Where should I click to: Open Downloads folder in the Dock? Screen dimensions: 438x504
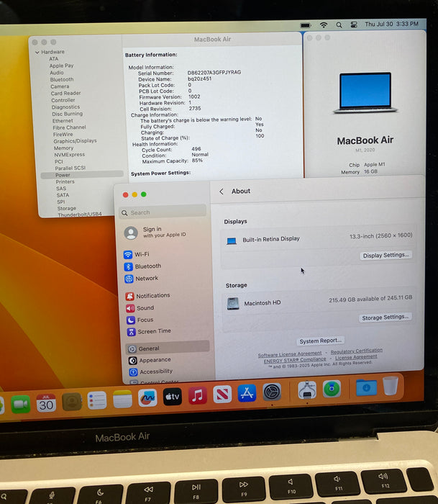pyautogui.click(x=366, y=387)
